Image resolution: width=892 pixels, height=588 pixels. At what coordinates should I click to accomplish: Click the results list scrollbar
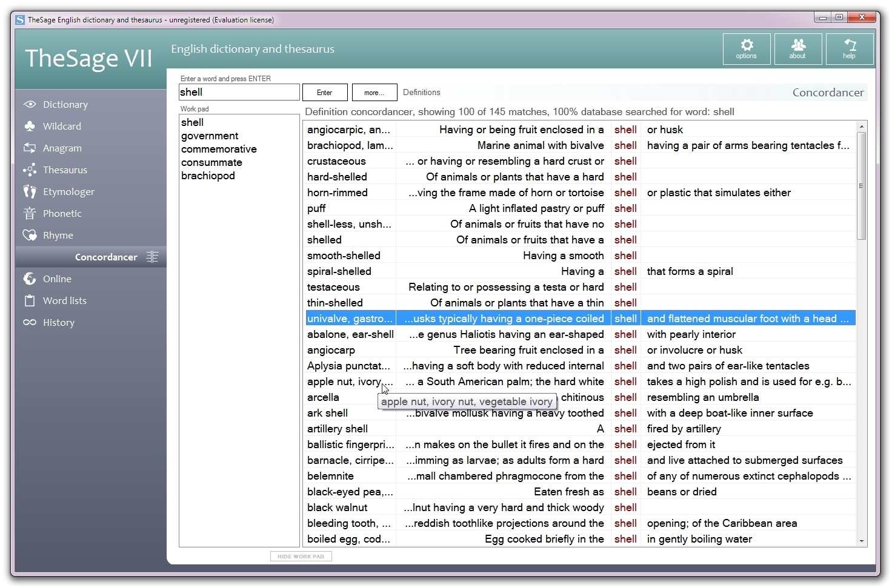pyautogui.click(x=862, y=182)
